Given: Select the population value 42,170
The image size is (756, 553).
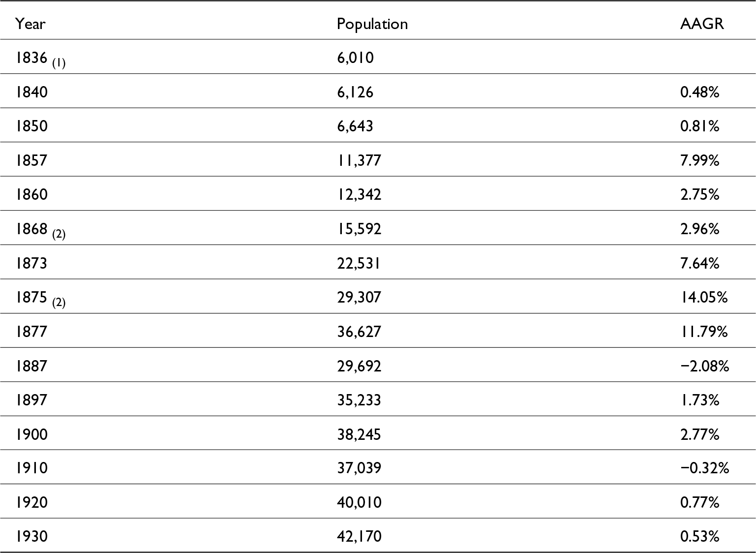Looking at the screenshot, I should [x=359, y=536].
